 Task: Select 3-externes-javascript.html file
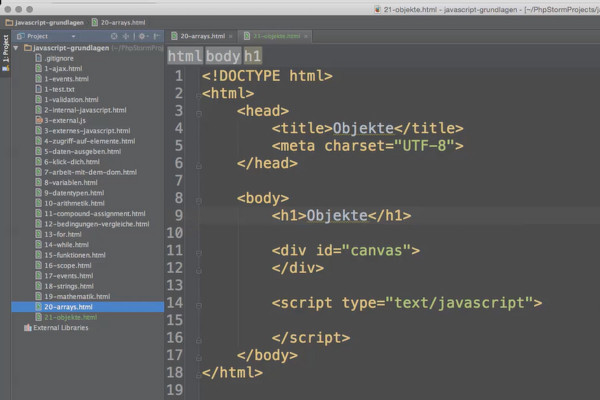pyautogui.click(x=87, y=131)
